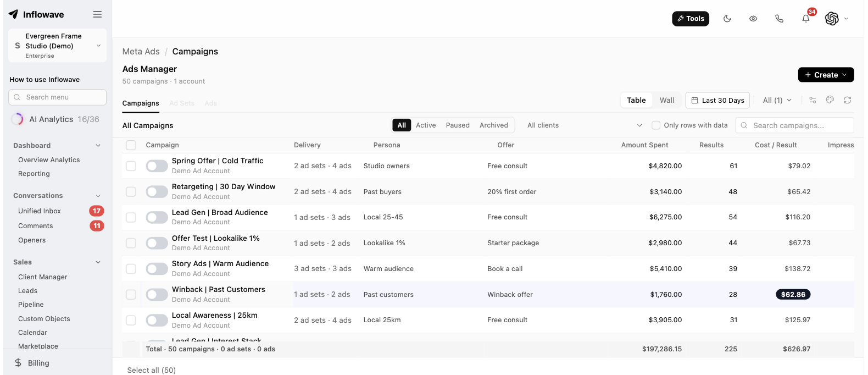Click the Inflowave paper plane logo

point(13,14)
